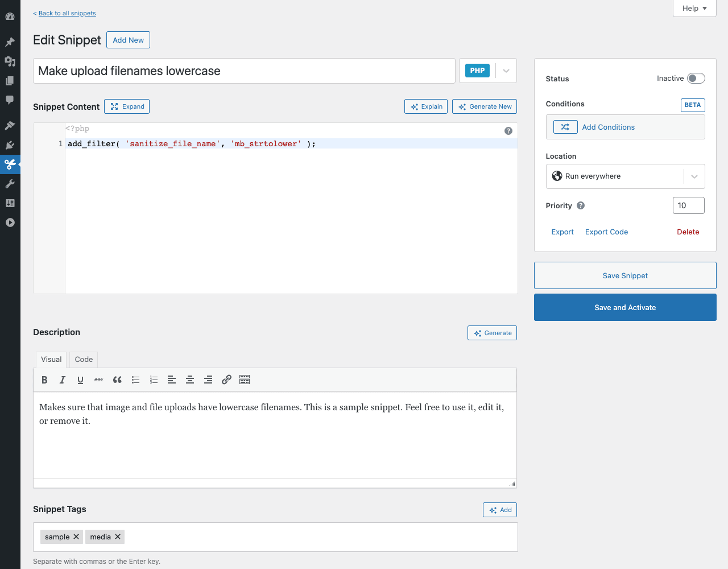Insert a blockquote in description
Viewport: 728px width, 569px height.
click(117, 380)
